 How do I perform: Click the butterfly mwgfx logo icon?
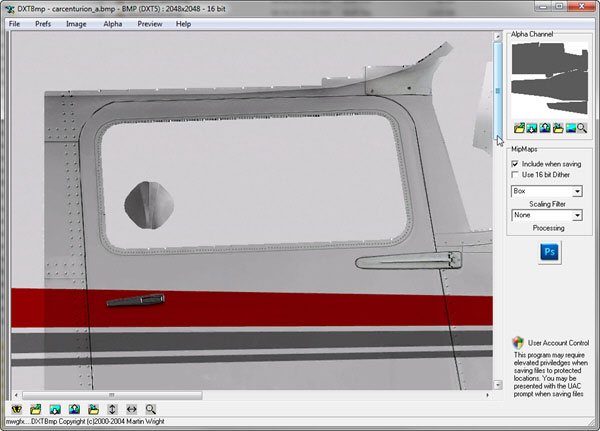coord(16,409)
